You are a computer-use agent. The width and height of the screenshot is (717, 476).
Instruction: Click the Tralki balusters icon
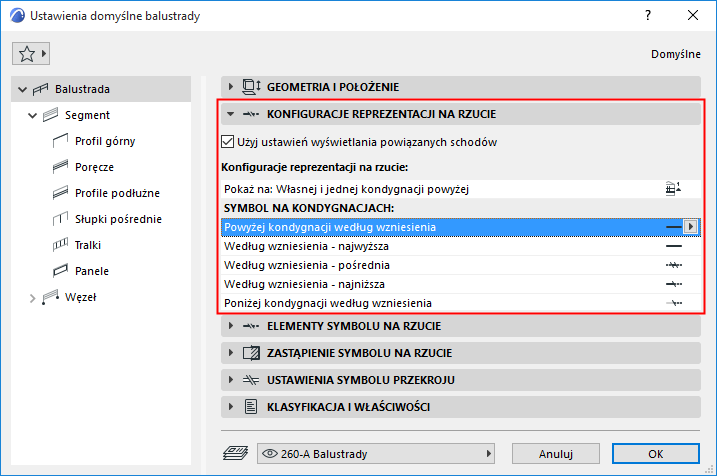(x=60, y=245)
